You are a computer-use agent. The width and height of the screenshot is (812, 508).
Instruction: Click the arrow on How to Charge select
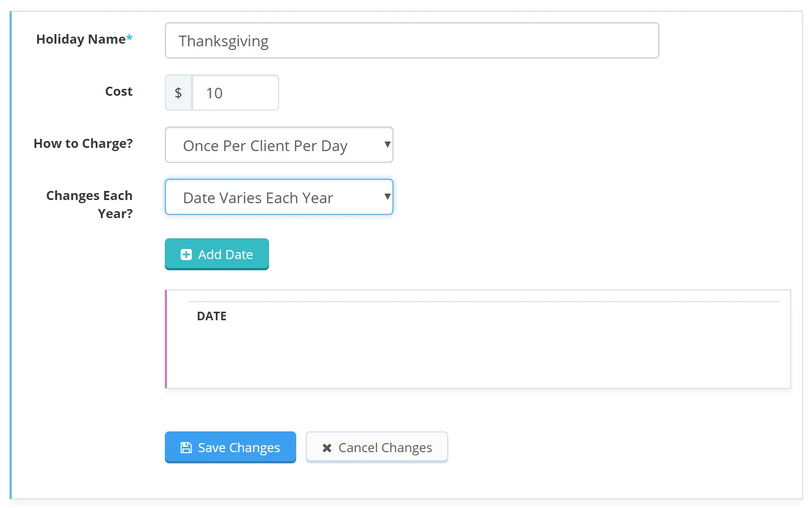[x=388, y=144]
